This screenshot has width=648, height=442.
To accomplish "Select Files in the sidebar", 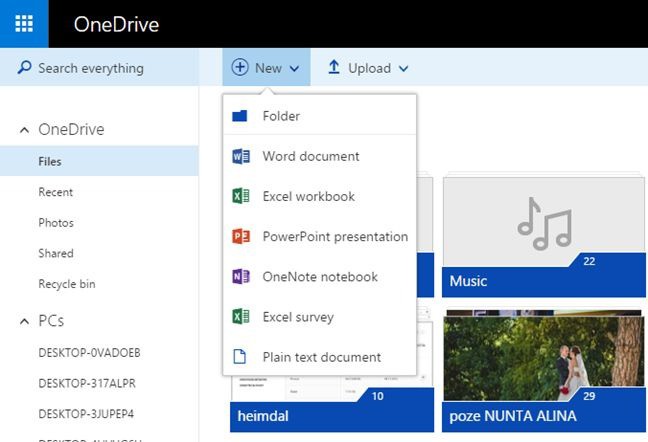I will pyautogui.click(x=99, y=161).
